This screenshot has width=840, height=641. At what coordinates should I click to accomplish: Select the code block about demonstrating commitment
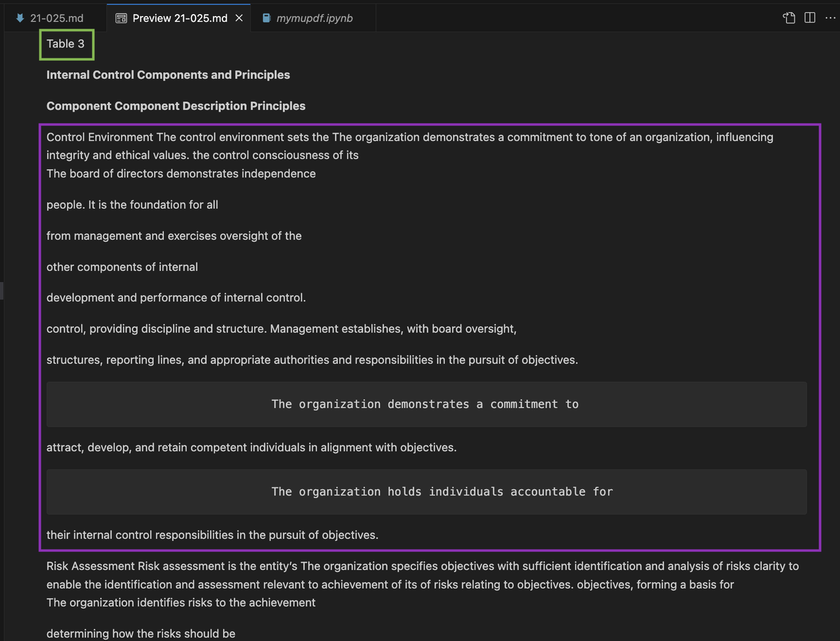[425, 404]
